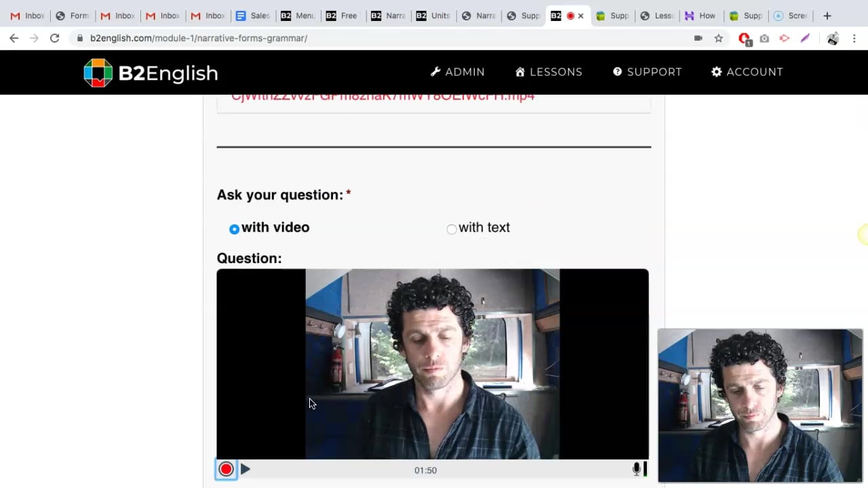Image resolution: width=868 pixels, height=488 pixels.
Task: Switch to the Lessons tab
Action: 656,16
